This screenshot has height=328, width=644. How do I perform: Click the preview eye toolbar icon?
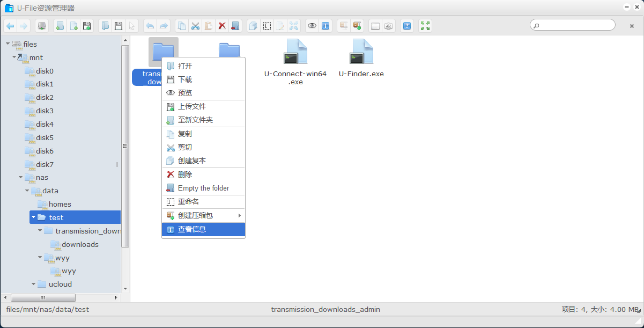pos(312,26)
